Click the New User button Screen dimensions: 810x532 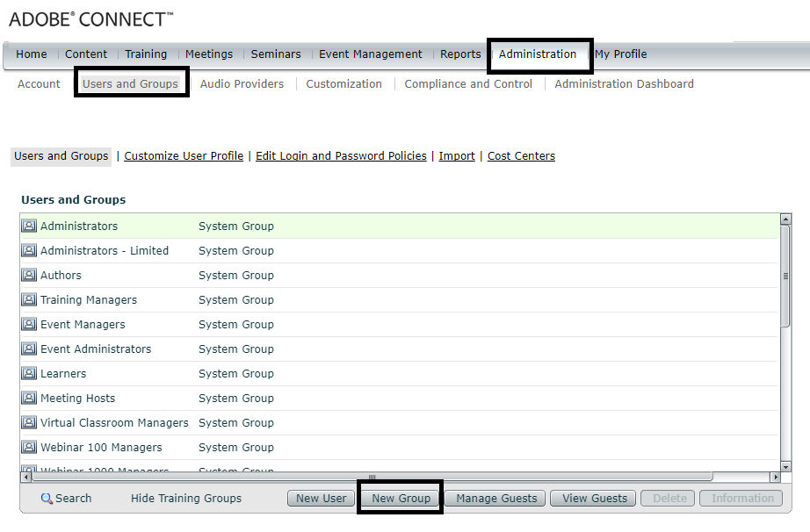pos(322,499)
